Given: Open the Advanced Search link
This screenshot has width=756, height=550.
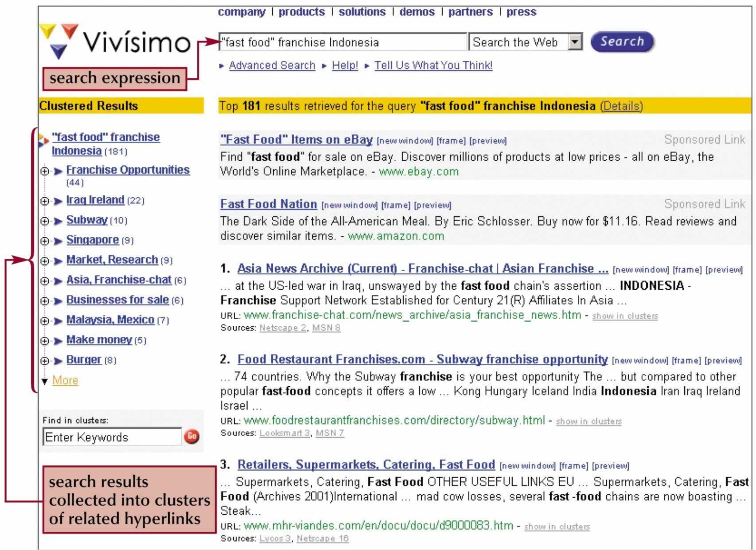Looking at the screenshot, I should pos(272,66).
